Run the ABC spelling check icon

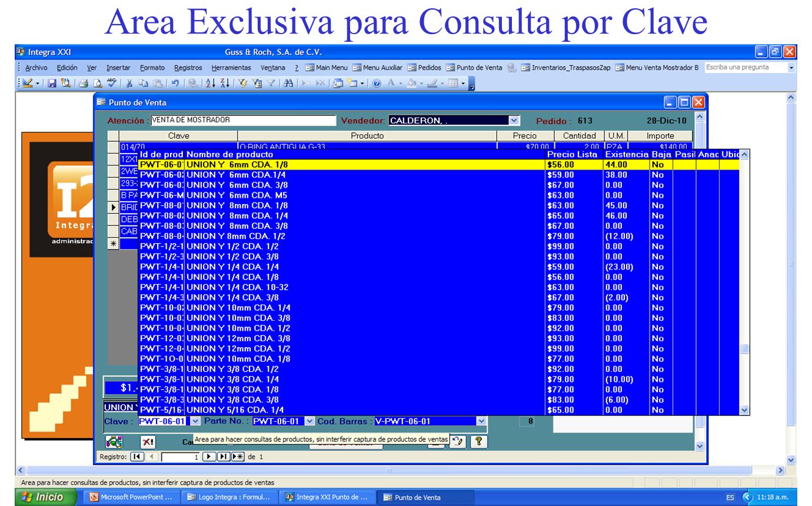pyautogui.click(x=111, y=84)
